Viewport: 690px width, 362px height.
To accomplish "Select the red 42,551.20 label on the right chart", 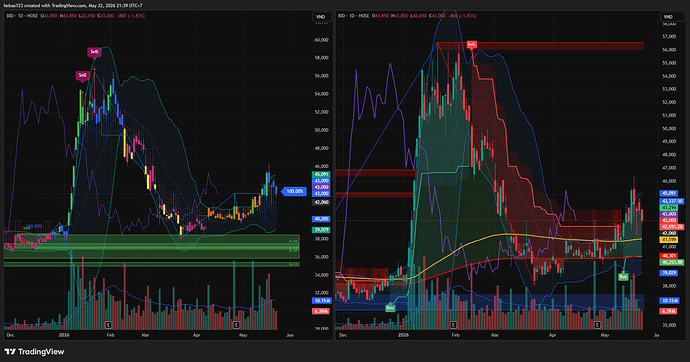I will coord(672,227).
